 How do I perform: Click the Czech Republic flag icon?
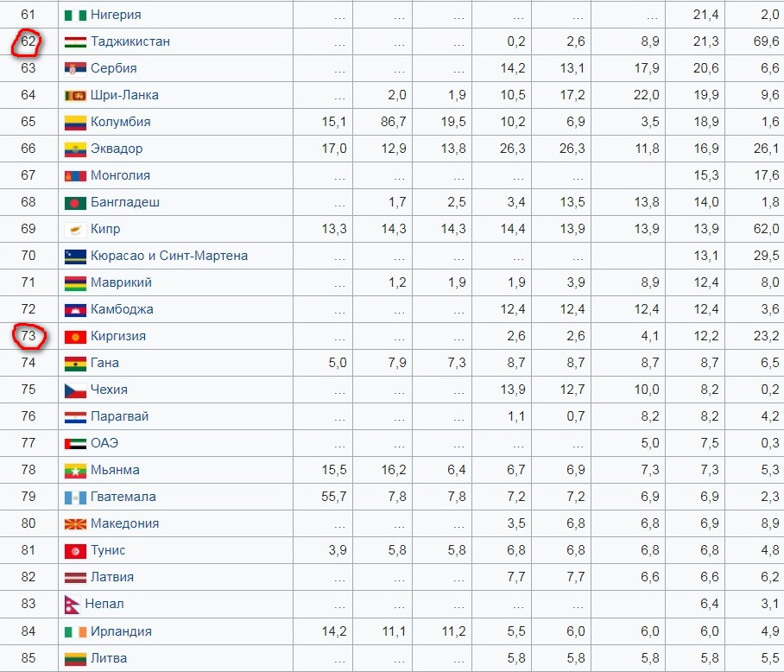pyautogui.click(x=75, y=390)
